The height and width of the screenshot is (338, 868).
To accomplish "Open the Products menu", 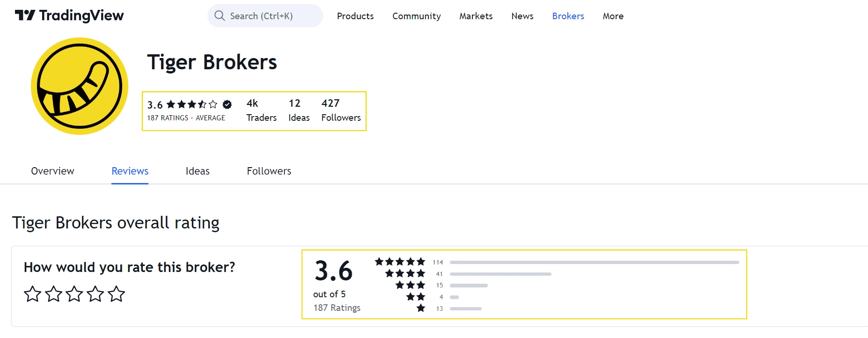I will [355, 16].
